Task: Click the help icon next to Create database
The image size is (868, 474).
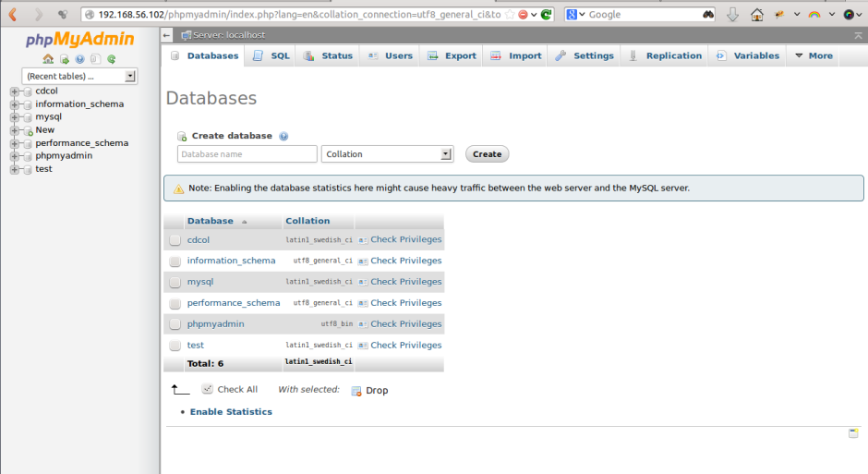Action: pyautogui.click(x=283, y=136)
